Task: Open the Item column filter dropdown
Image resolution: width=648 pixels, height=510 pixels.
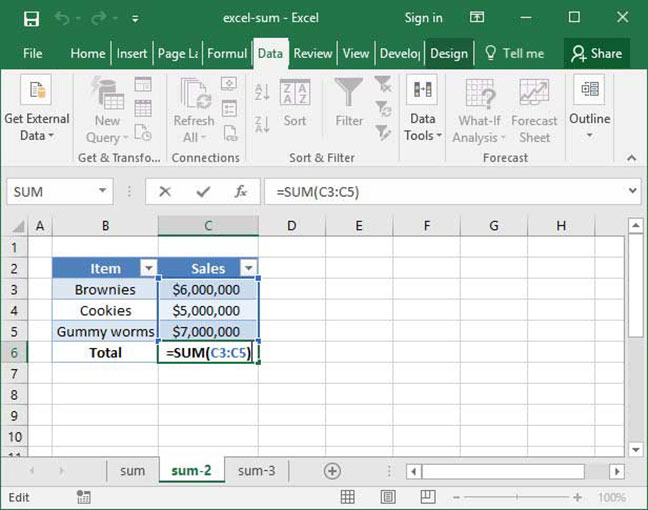Action: click(x=148, y=268)
